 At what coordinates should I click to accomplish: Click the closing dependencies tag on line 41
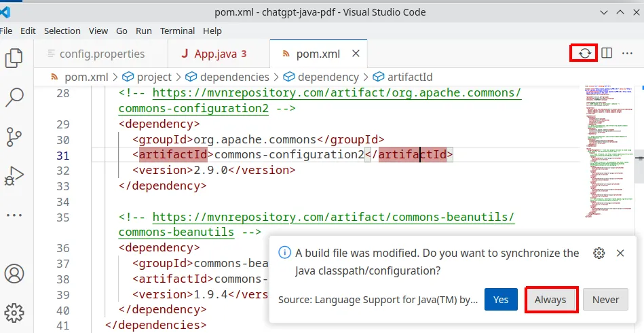pyautogui.click(x=155, y=326)
